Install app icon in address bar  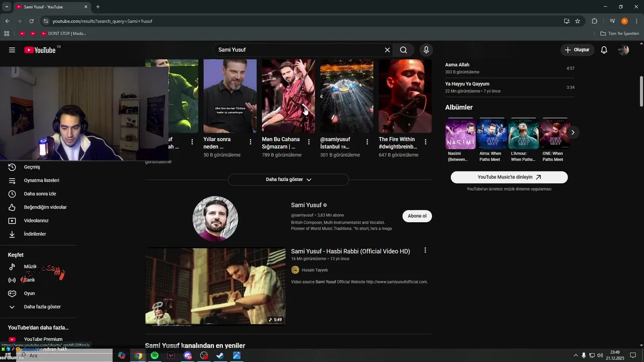coord(567,21)
